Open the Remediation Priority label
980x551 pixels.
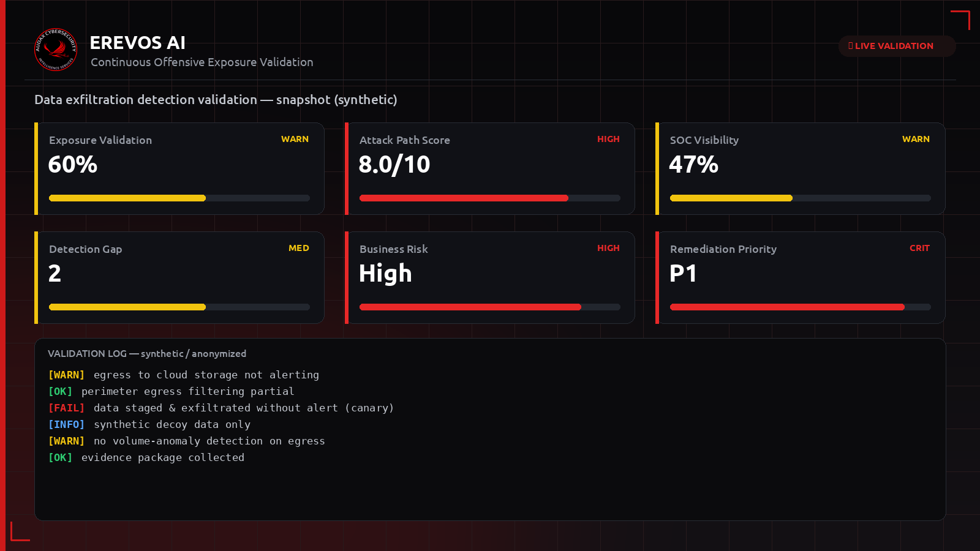click(x=723, y=249)
